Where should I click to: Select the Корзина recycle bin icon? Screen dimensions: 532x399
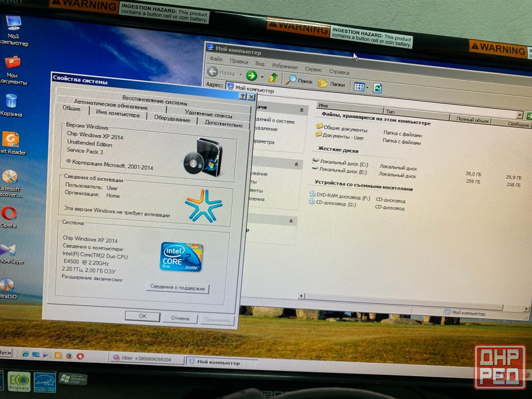pos(12,105)
